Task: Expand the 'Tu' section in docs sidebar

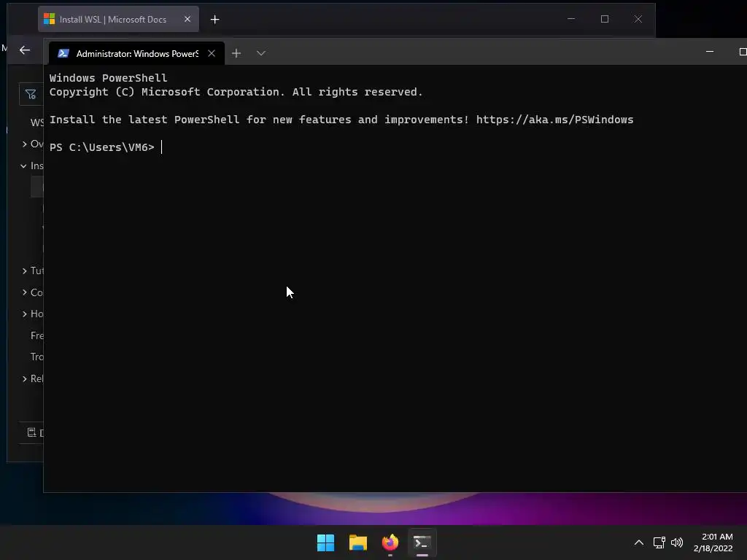Action: coord(24,271)
